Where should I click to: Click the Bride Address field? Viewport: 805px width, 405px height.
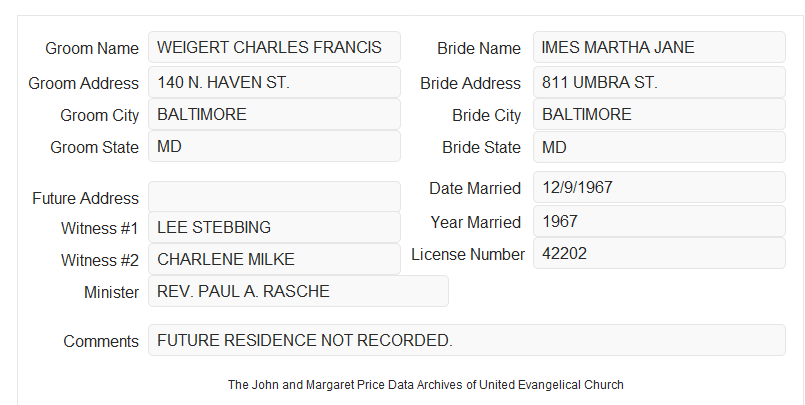(659, 82)
